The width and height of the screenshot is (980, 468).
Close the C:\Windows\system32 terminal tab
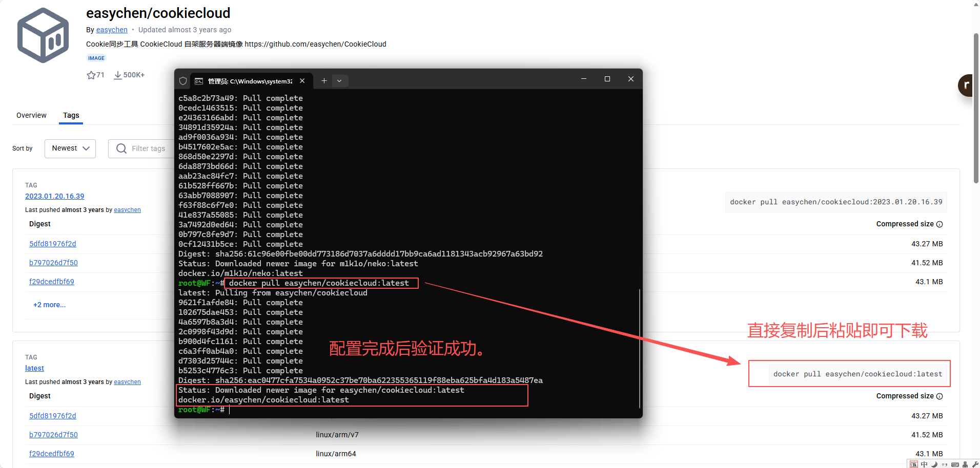(302, 81)
